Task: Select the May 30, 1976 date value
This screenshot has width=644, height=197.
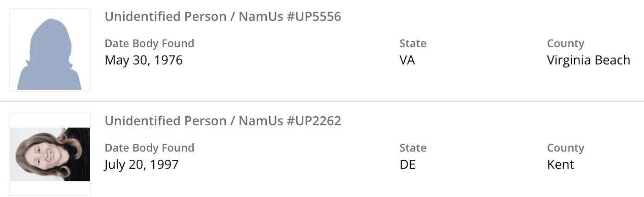Action: (144, 60)
